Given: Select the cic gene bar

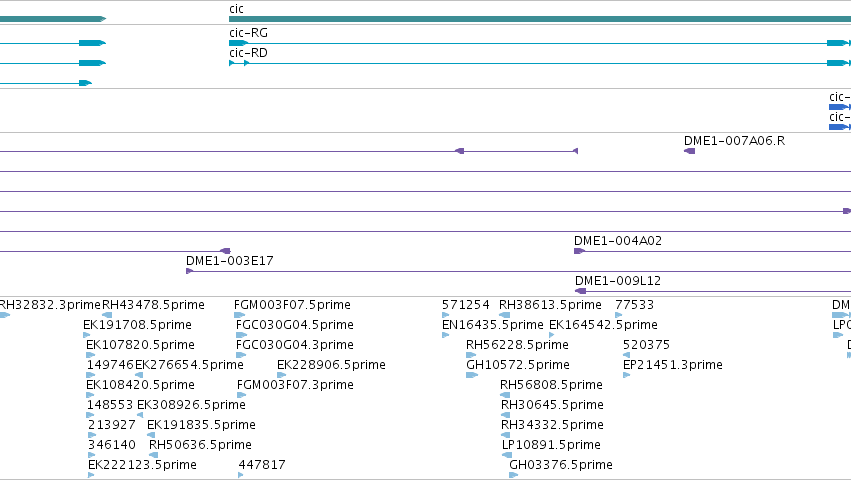Looking at the screenshot, I should [x=540, y=19].
